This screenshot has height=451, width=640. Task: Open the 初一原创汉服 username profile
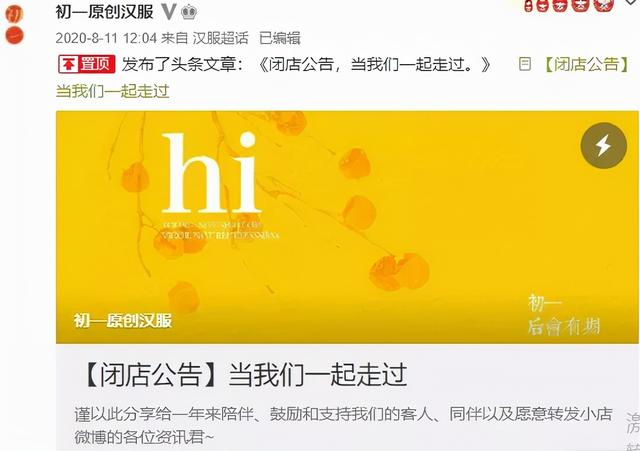coord(104,12)
